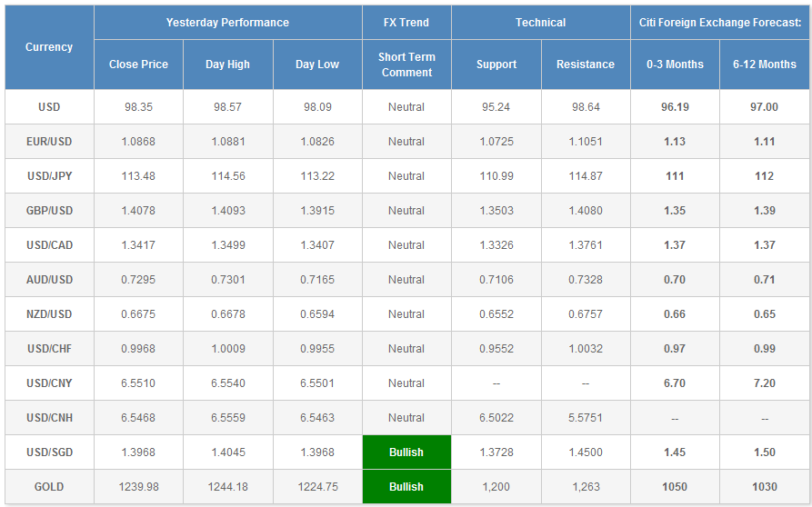Click the Currency column header
Image resolution: width=812 pixels, height=507 pixels.
tap(49, 47)
